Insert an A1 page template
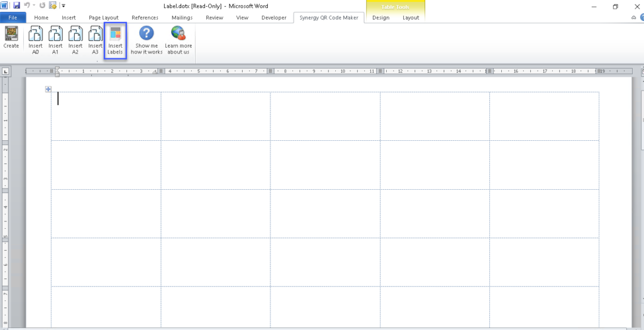Viewport: 644px width, 330px height. coord(55,40)
